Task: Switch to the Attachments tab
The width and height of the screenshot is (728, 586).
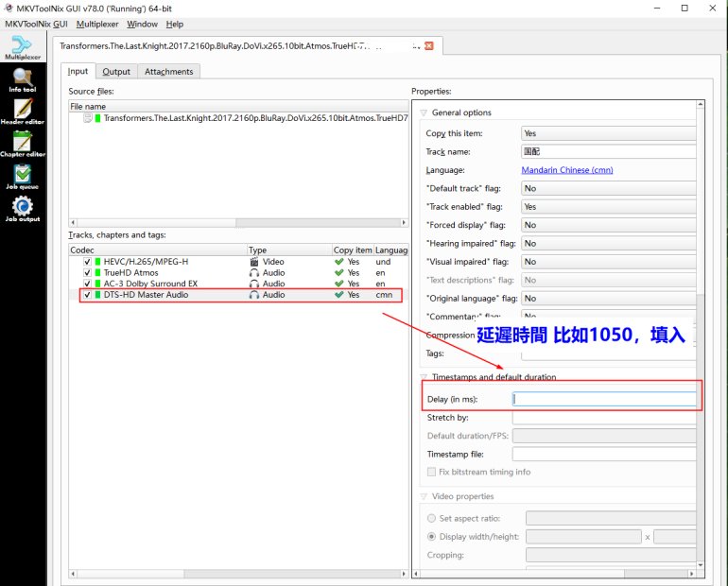Action: [x=168, y=72]
